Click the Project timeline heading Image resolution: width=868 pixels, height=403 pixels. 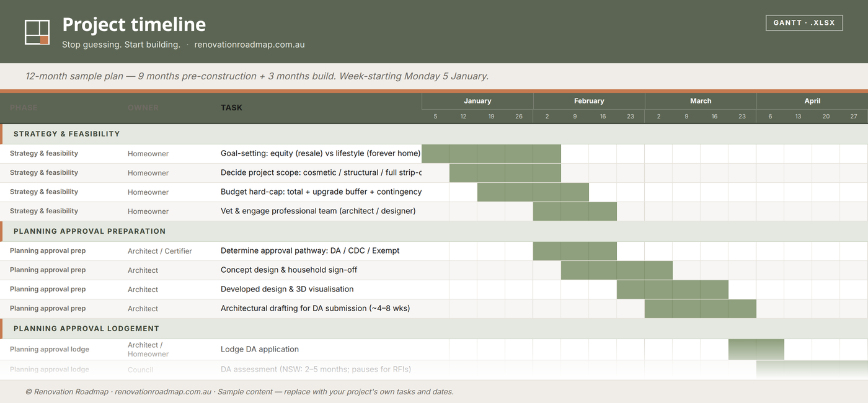point(134,24)
